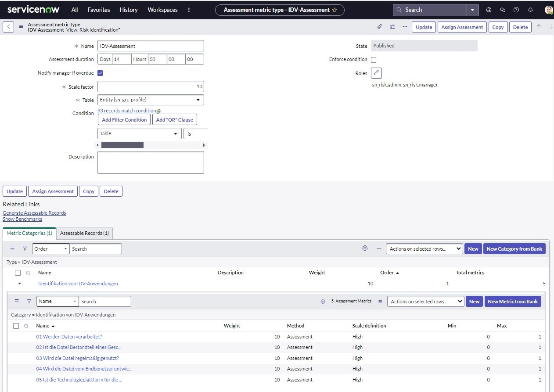Image resolution: width=554 pixels, height=392 pixels.
Task: Click Generate Assessable Records link
Action: (34, 213)
